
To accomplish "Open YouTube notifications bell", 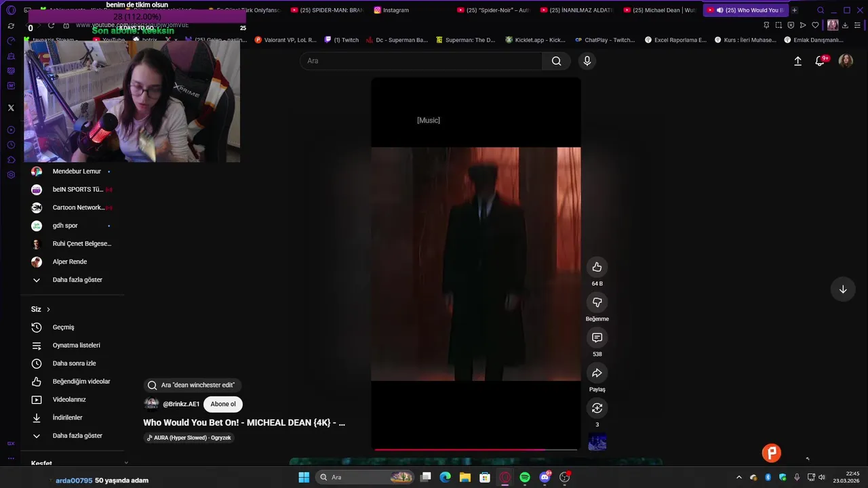I will coord(821,61).
